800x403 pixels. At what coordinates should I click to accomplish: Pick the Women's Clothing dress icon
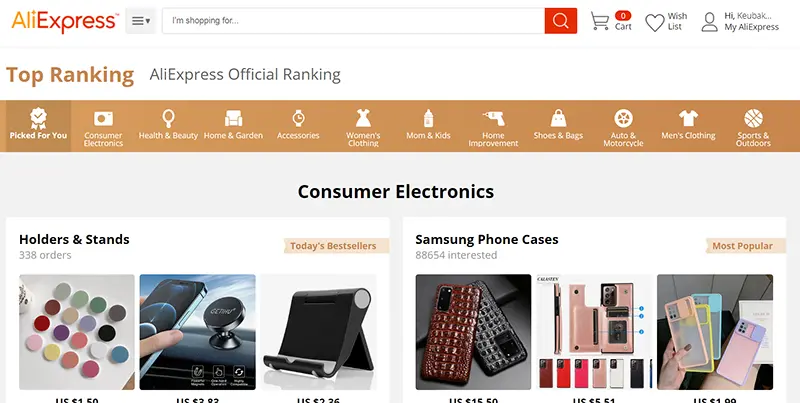tap(363, 118)
